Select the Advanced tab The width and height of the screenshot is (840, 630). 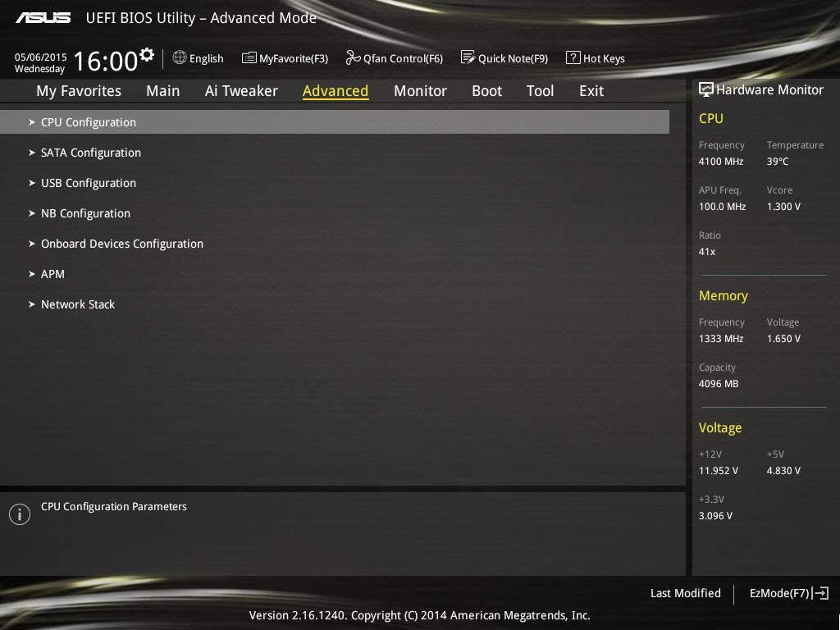pos(336,91)
